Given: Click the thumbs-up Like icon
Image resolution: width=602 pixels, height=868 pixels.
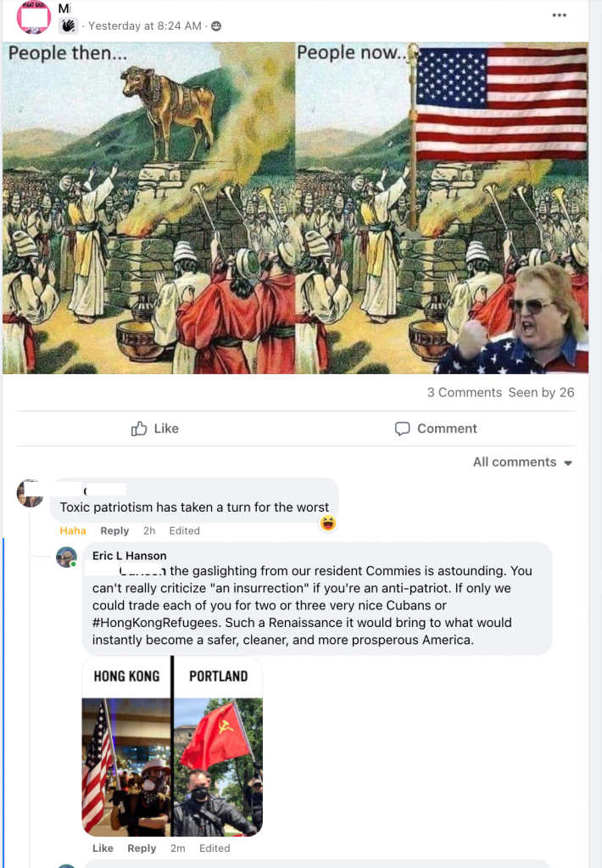Looking at the screenshot, I should [x=139, y=428].
